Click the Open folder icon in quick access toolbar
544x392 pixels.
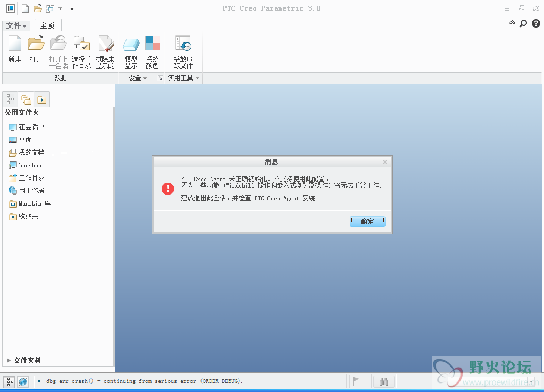coord(37,8)
